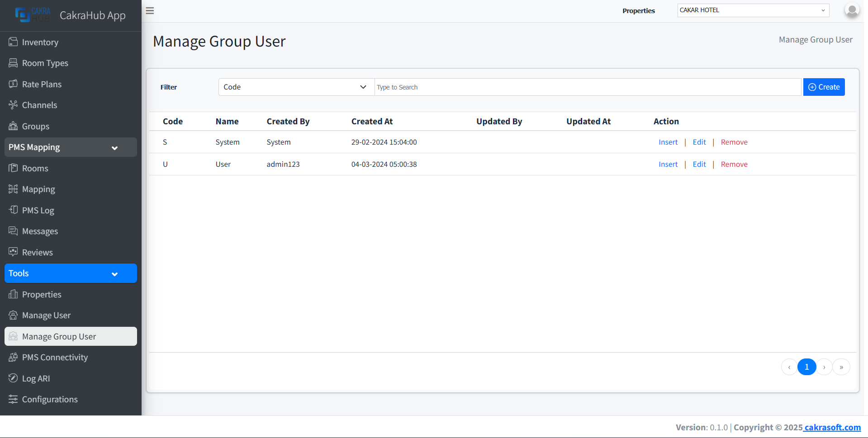868x438 pixels.
Task: Select the PMS Log icon
Action: [x=14, y=210]
